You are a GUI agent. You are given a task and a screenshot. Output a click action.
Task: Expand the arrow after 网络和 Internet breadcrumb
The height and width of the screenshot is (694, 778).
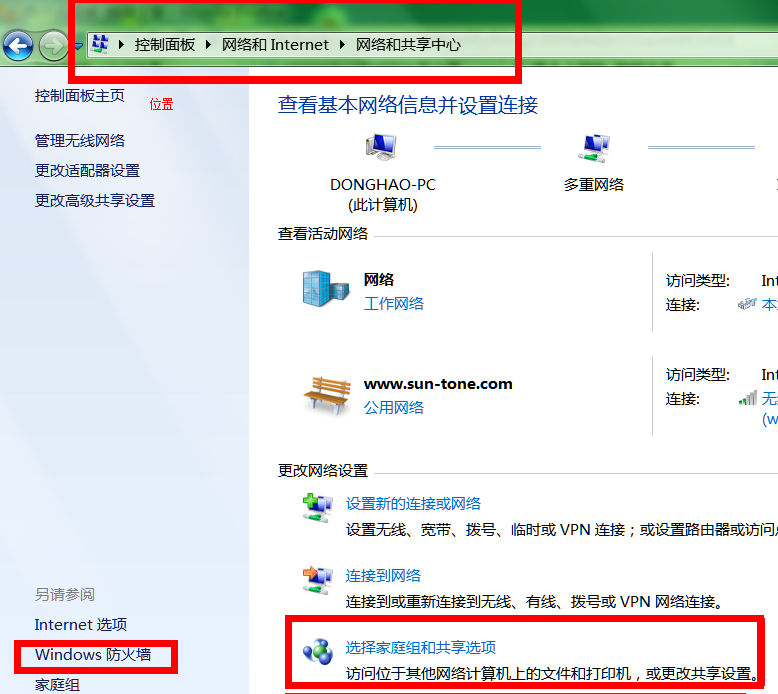click(343, 45)
